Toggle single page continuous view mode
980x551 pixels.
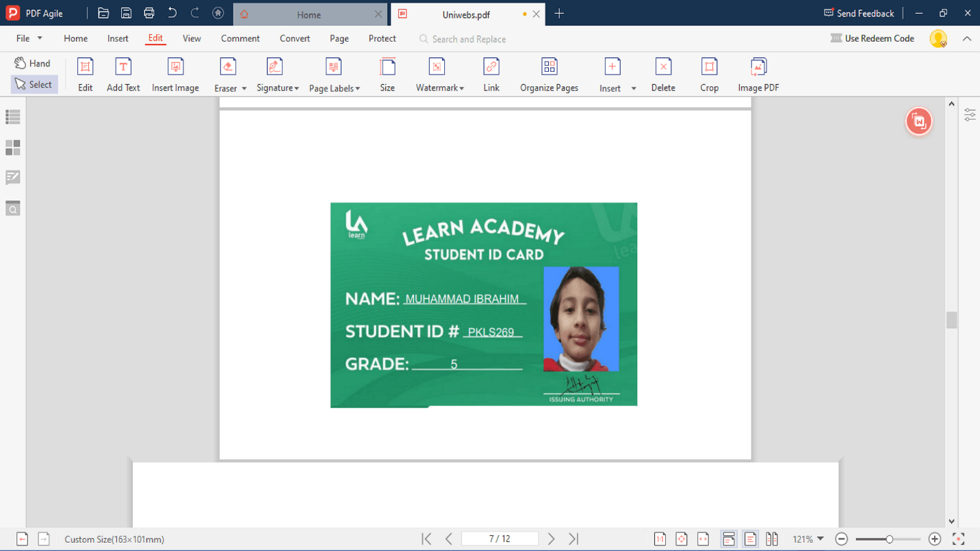click(729, 539)
